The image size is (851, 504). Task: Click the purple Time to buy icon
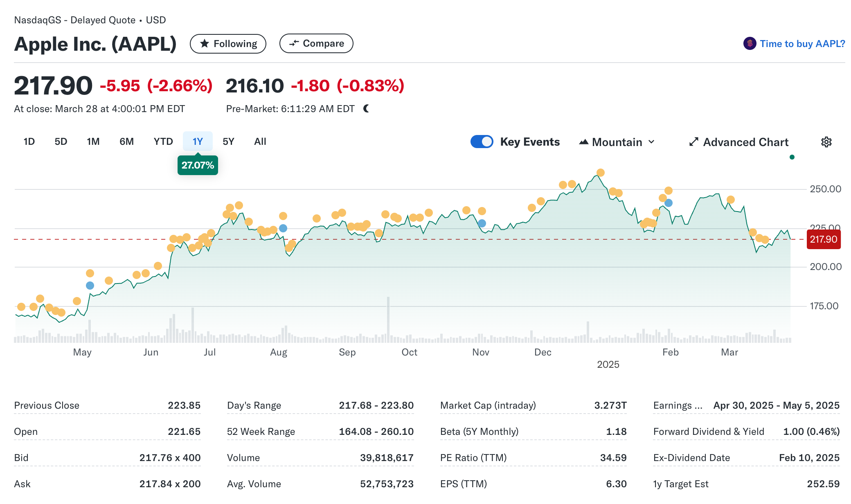[x=750, y=43]
